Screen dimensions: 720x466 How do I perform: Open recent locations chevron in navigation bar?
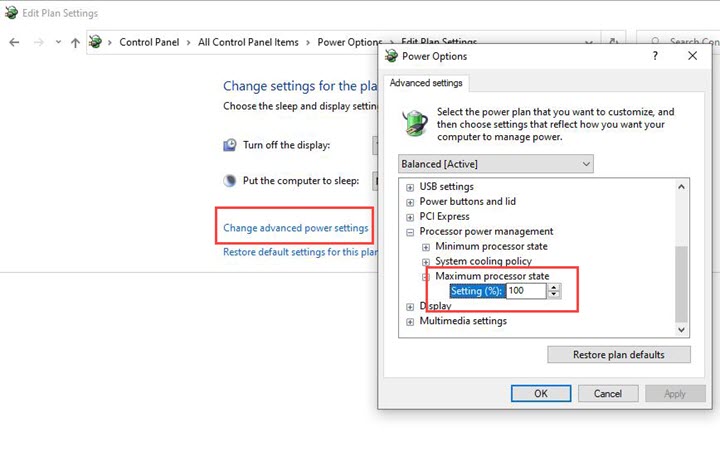coord(58,42)
